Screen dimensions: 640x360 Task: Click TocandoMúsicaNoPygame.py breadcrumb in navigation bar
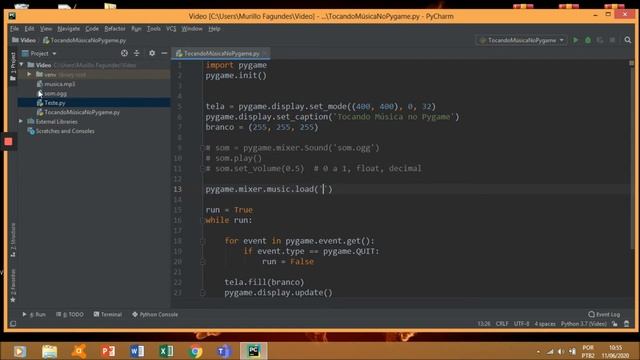point(84,40)
